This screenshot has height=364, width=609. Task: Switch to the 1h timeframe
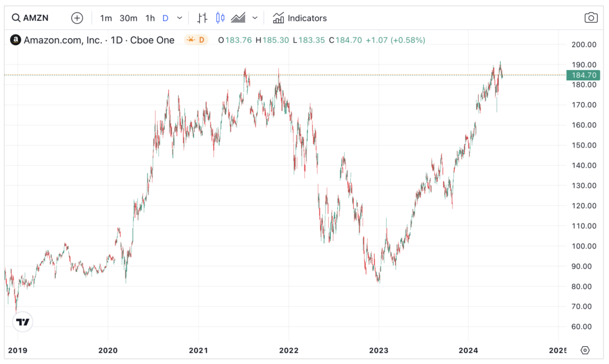(150, 18)
